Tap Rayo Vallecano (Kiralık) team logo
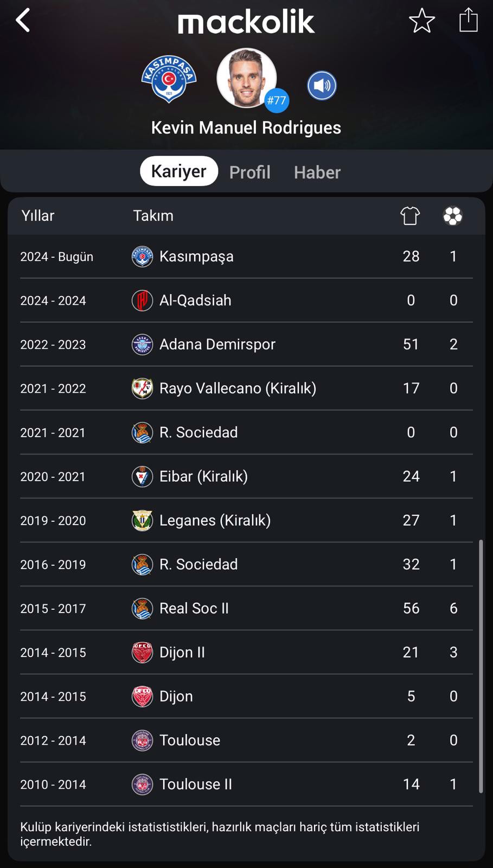This screenshot has width=493, height=868. [142, 388]
